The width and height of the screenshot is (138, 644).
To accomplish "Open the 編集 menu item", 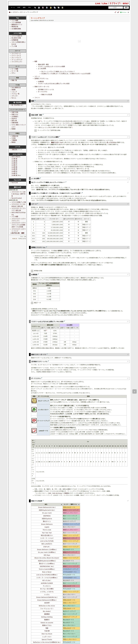I will point(24,8).
